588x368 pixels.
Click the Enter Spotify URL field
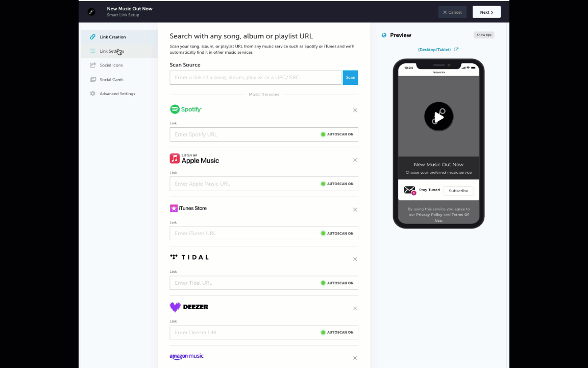point(263,134)
